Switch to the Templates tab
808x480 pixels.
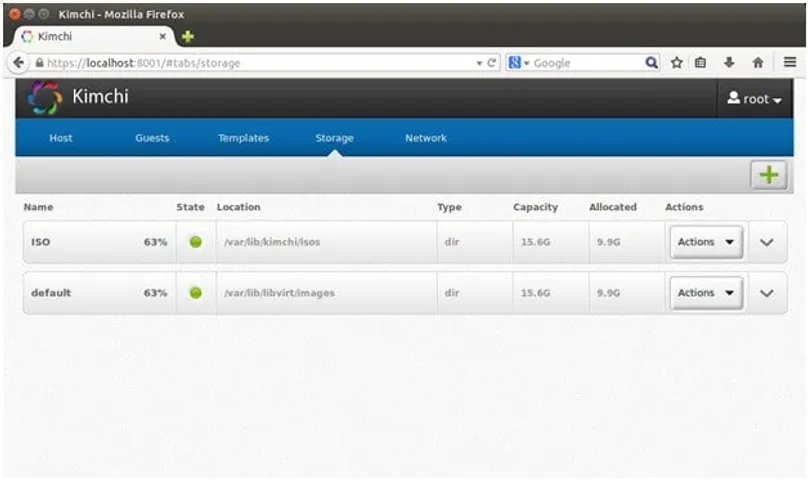(243, 138)
